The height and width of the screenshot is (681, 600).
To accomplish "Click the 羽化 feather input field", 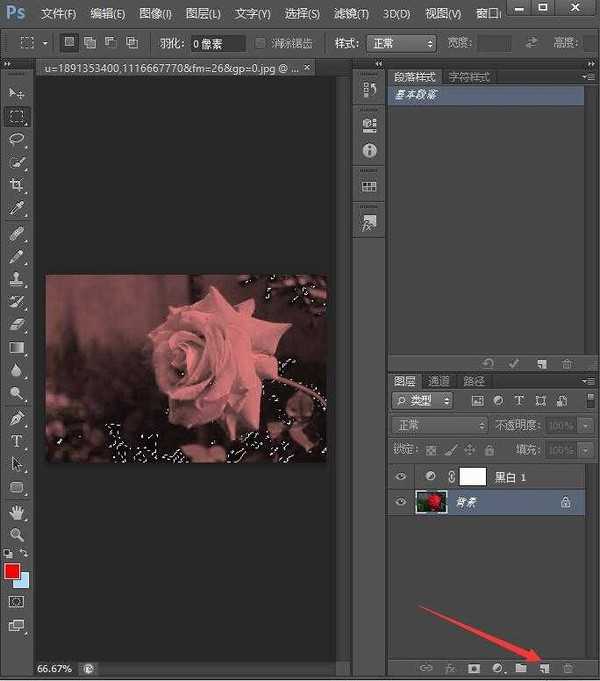I will pos(218,44).
